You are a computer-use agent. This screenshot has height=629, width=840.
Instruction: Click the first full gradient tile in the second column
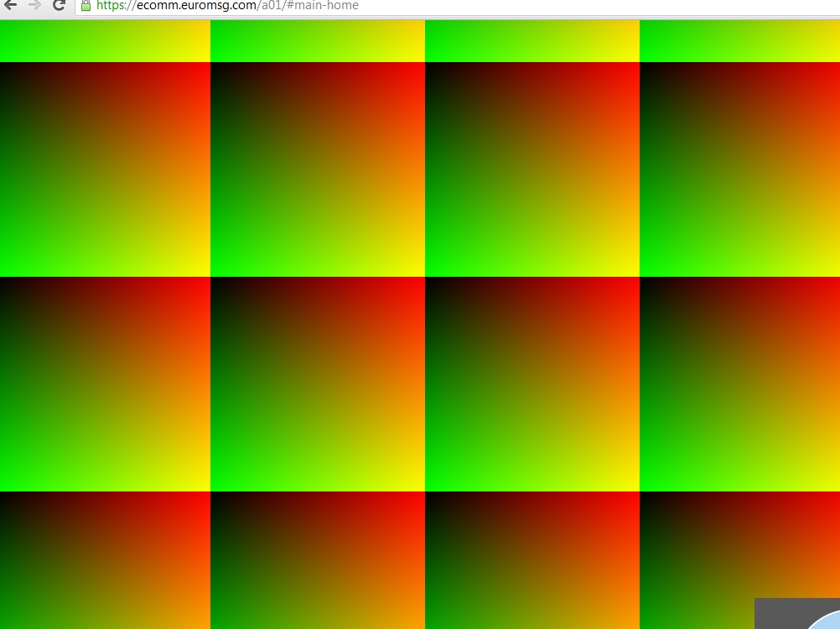click(318, 169)
